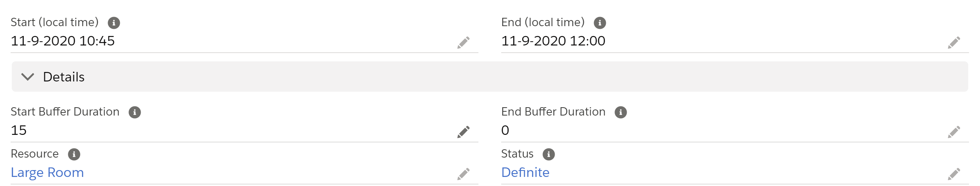The width and height of the screenshot is (980, 186).
Task: Collapse the Details section chevron
Action: coord(28,77)
